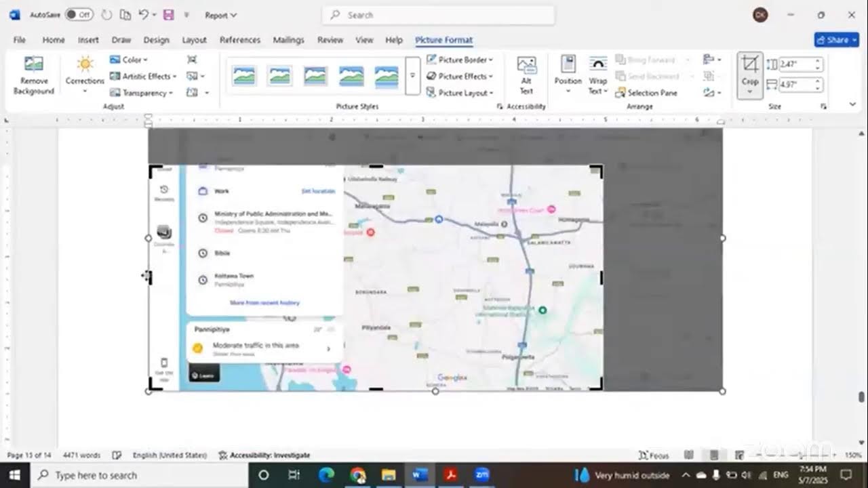Click Accessibility: Investigate in status bar
868x488 pixels.
tap(264, 455)
